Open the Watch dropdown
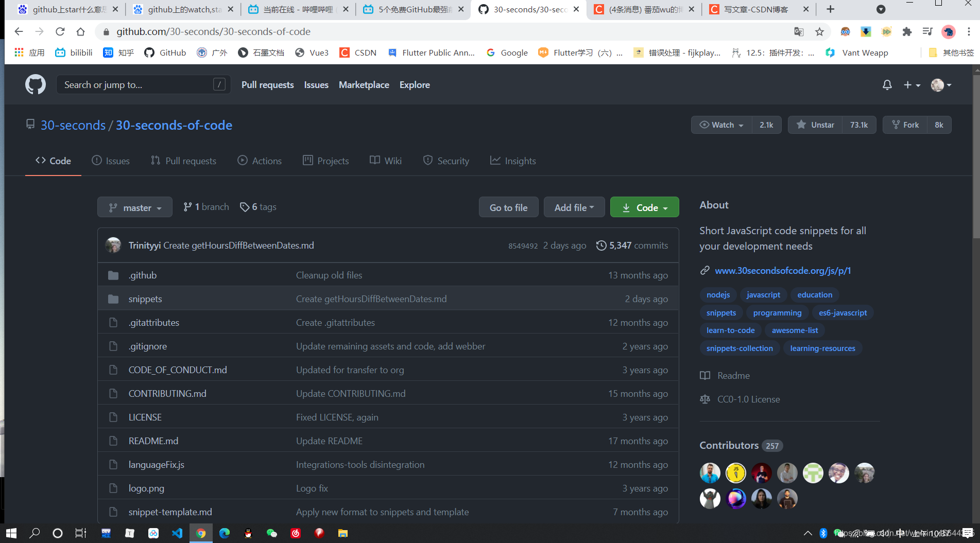The height and width of the screenshot is (543, 980). click(x=721, y=125)
